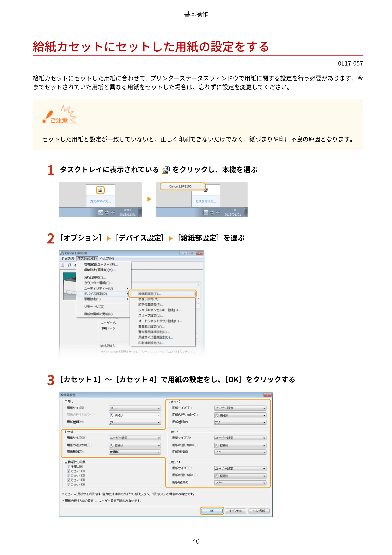Click ヘルプ(H) button in 給紙部設定 dialog

point(259,511)
